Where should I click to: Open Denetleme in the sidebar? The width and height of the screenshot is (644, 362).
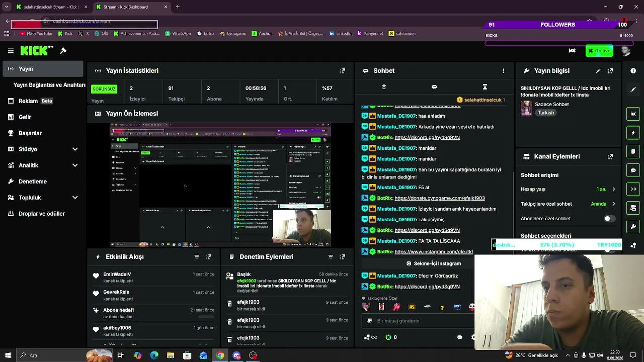(x=43, y=182)
